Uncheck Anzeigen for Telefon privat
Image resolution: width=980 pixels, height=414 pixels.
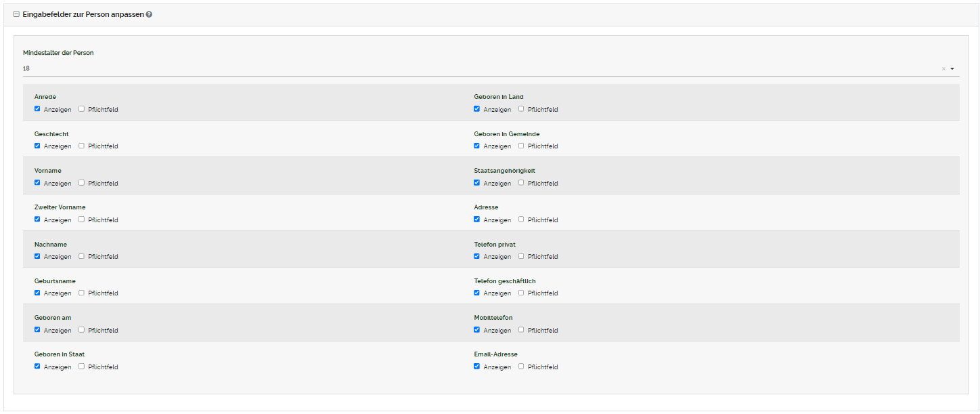(x=477, y=256)
